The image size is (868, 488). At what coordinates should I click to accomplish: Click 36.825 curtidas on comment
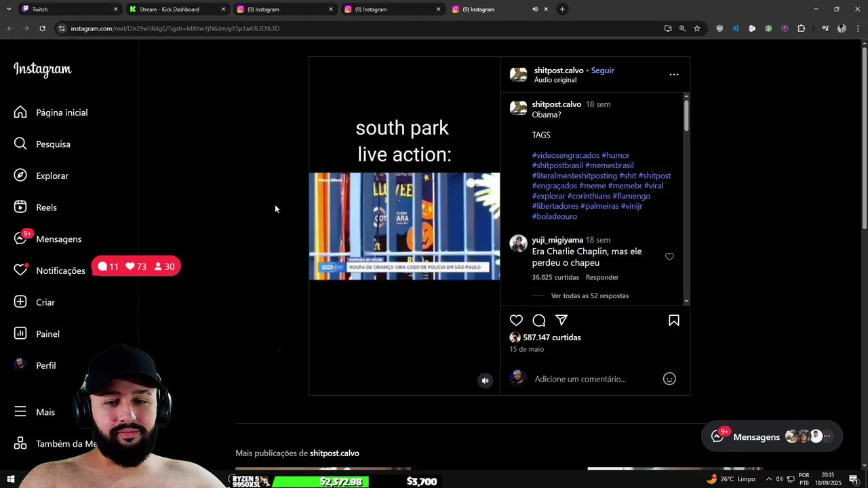coord(555,277)
